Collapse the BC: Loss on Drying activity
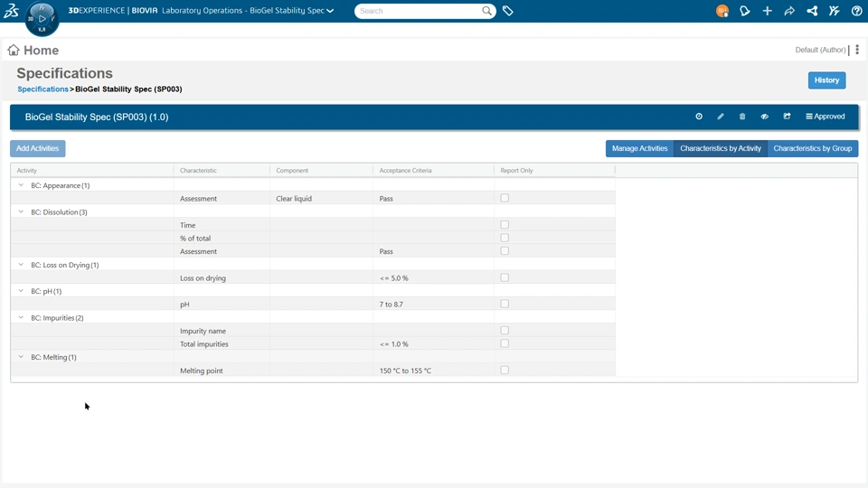This screenshot has width=868, height=488. point(21,265)
